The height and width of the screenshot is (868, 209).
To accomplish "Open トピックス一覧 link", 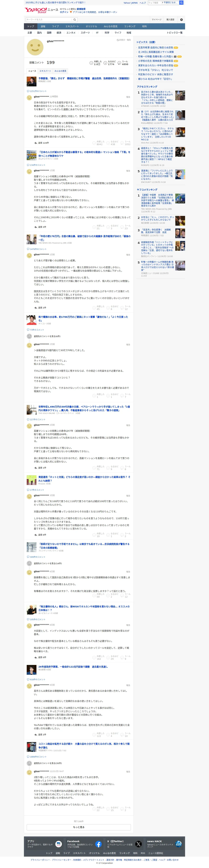I will pyautogui.click(x=175, y=33).
